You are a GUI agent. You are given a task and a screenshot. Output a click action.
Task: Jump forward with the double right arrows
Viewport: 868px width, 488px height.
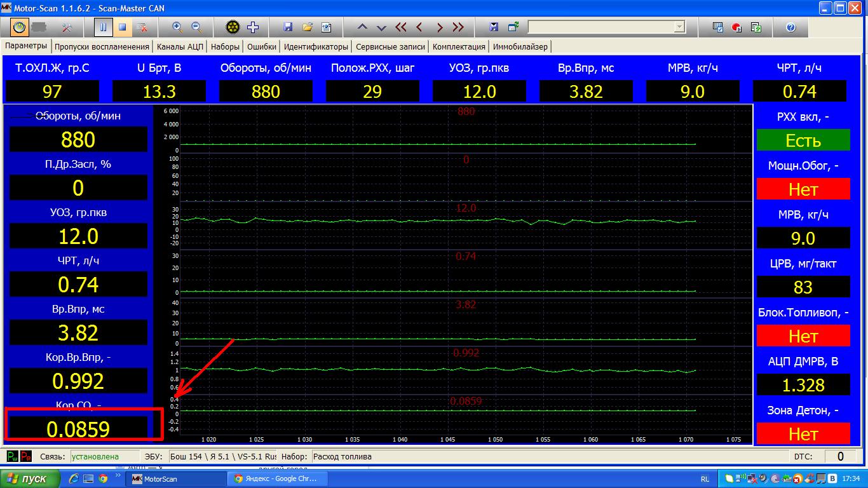(458, 27)
